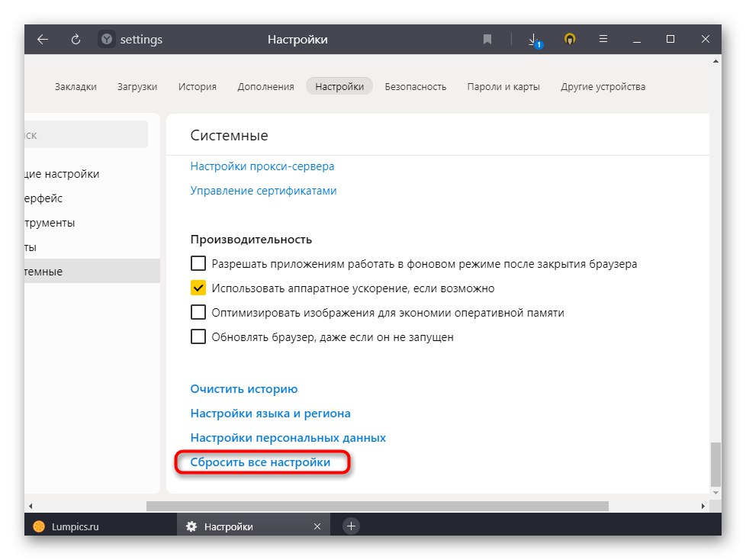Click Сбросить все настройки link
The height and width of the screenshot is (560, 746).
(263, 462)
